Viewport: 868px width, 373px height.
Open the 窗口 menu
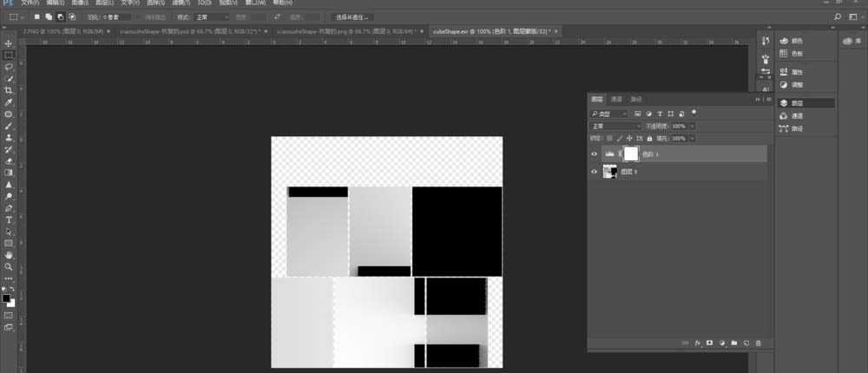tap(255, 3)
